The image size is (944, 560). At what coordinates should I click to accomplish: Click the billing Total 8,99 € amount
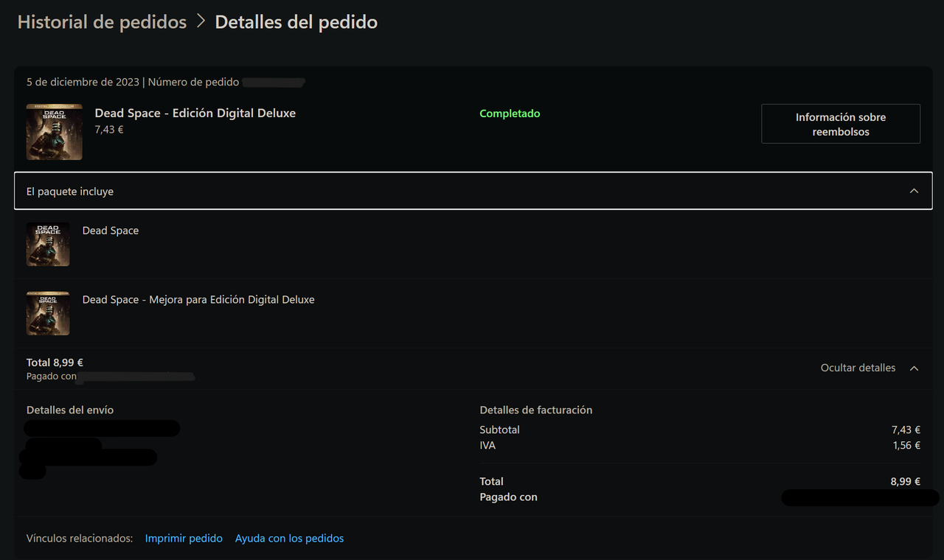pos(906,481)
